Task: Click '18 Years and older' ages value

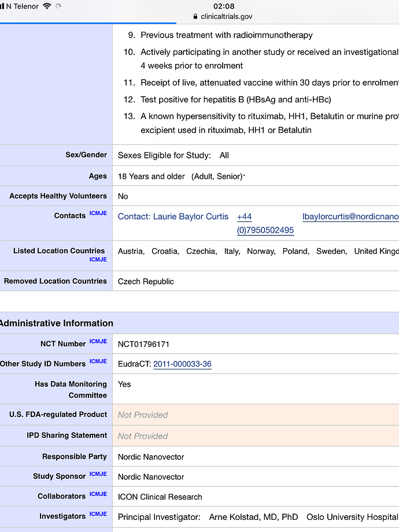Action: pyautogui.click(x=152, y=176)
